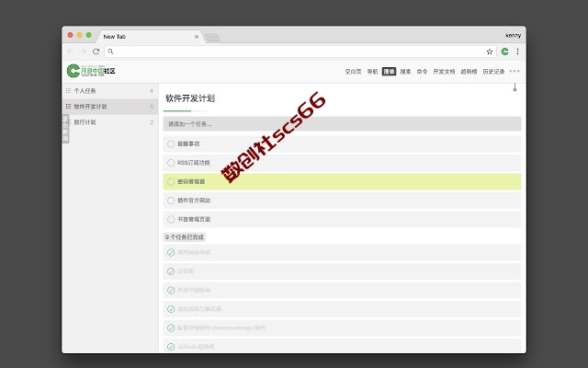This screenshot has width=588, height=368.
Task: Open the 空白页 nav item
Action: coord(353,72)
